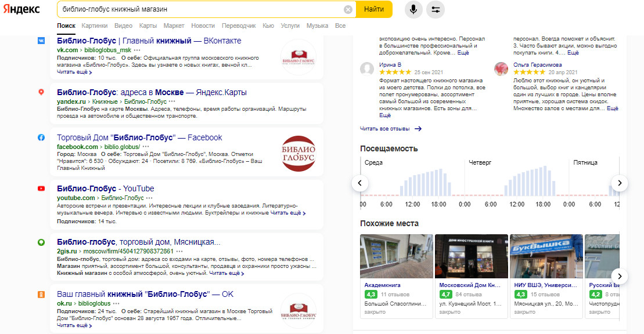Clear the search query with the X icon
Viewport: 644px width, 334px height.
348,9
